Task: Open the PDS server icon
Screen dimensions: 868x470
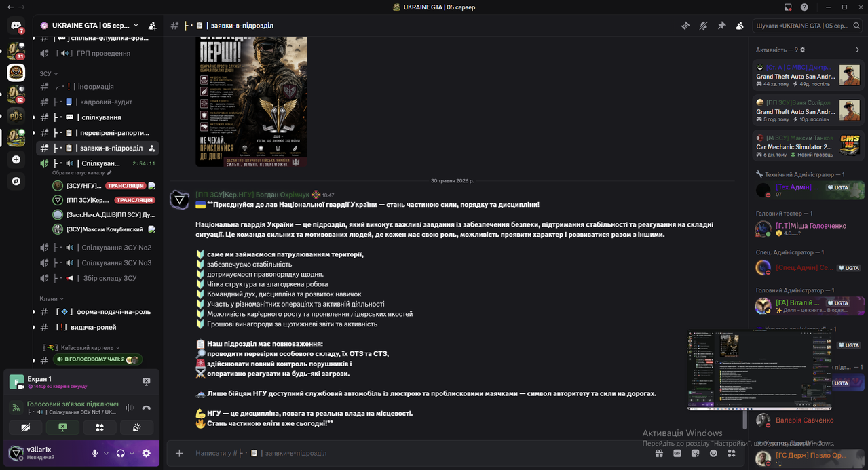Action: 16,116
